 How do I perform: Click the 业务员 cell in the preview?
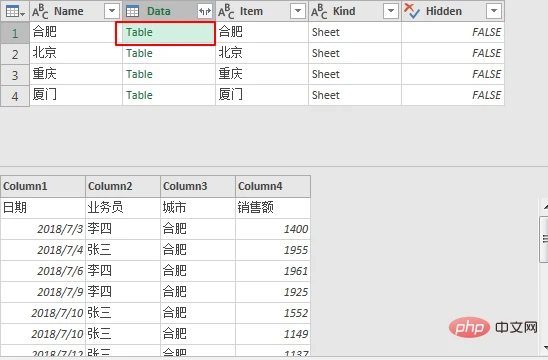pos(123,208)
